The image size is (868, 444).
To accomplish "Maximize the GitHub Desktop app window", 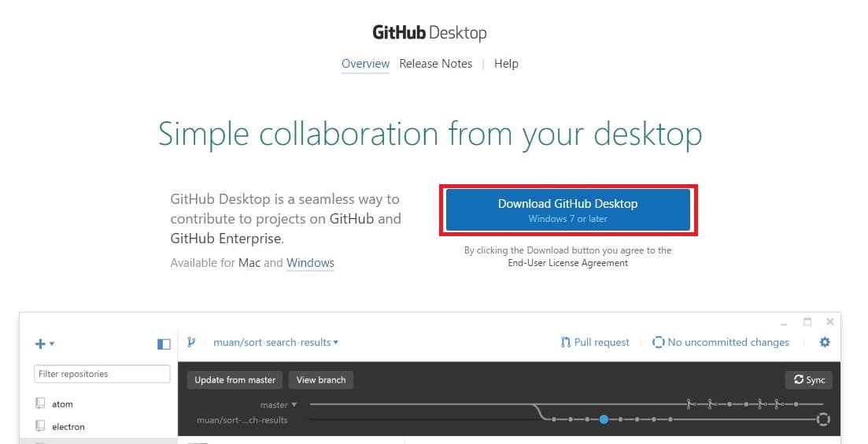I will coord(807,322).
